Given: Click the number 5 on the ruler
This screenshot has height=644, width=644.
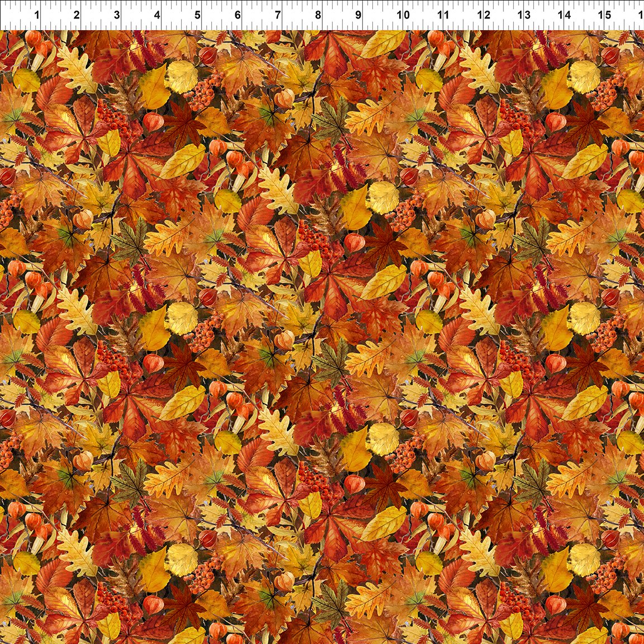Looking at the screenshot, I should (x=196, y=13).
